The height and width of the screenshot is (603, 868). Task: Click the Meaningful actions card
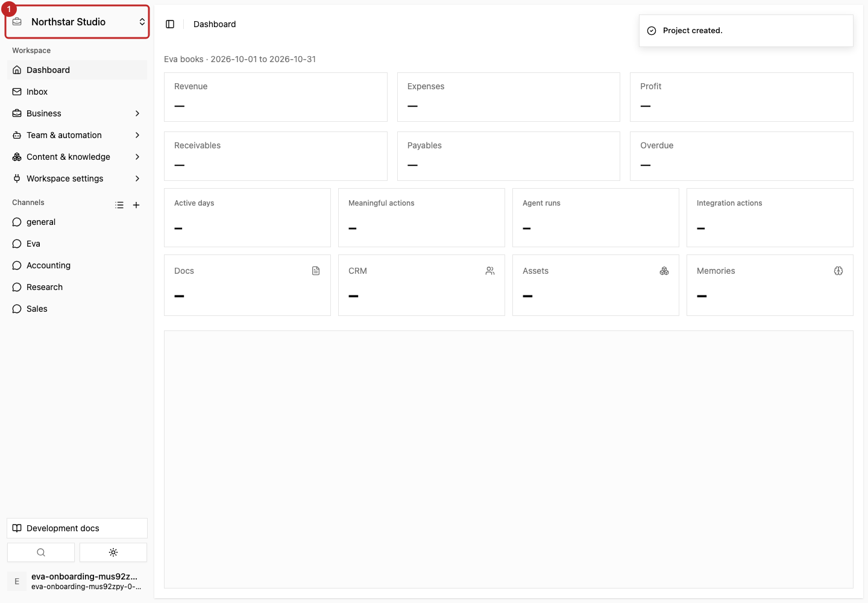click(x=421, y=218)
